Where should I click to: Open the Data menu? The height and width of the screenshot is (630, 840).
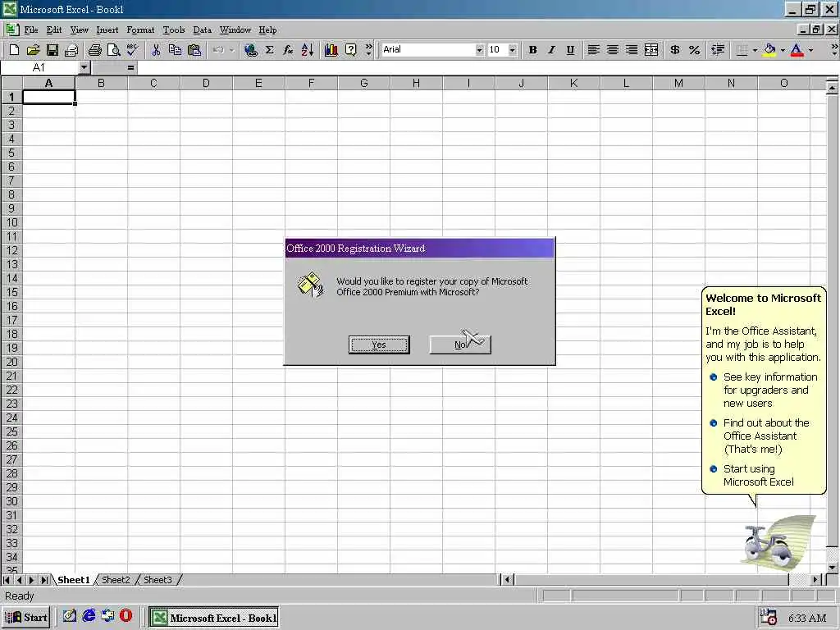tap(202, 30)
